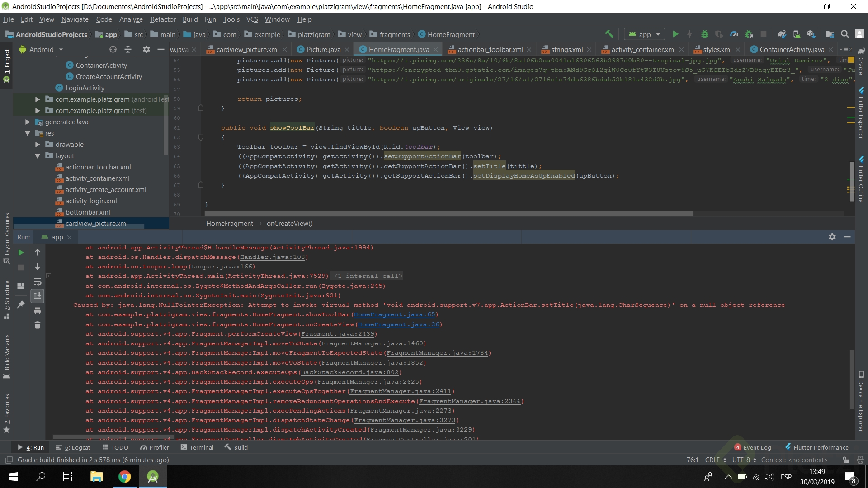Open Run panel settings gear
Viewport: 868px width, 488px height.
(832, 237)
